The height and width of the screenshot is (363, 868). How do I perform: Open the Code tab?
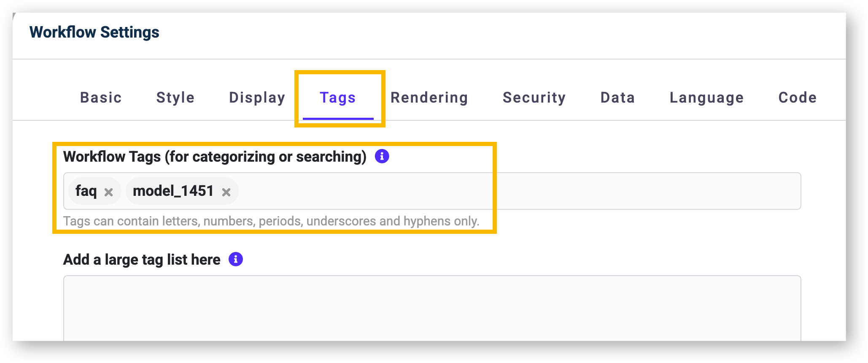click(798, 98)
